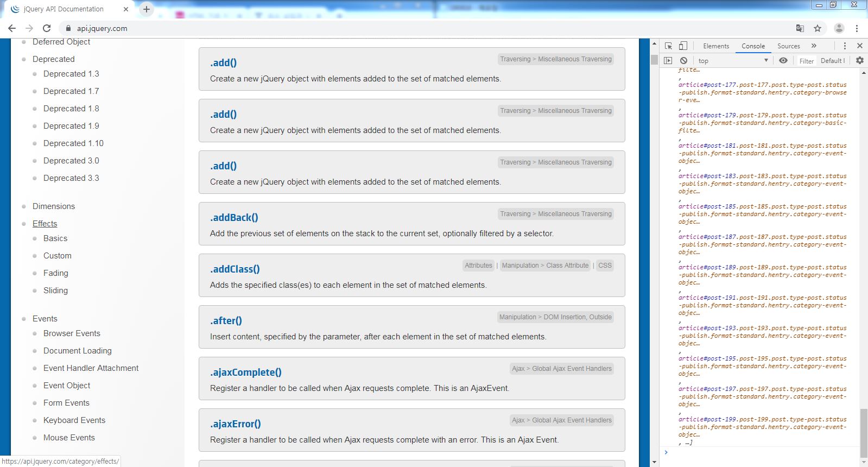Open the Deferred Object category

pos(61,42)
